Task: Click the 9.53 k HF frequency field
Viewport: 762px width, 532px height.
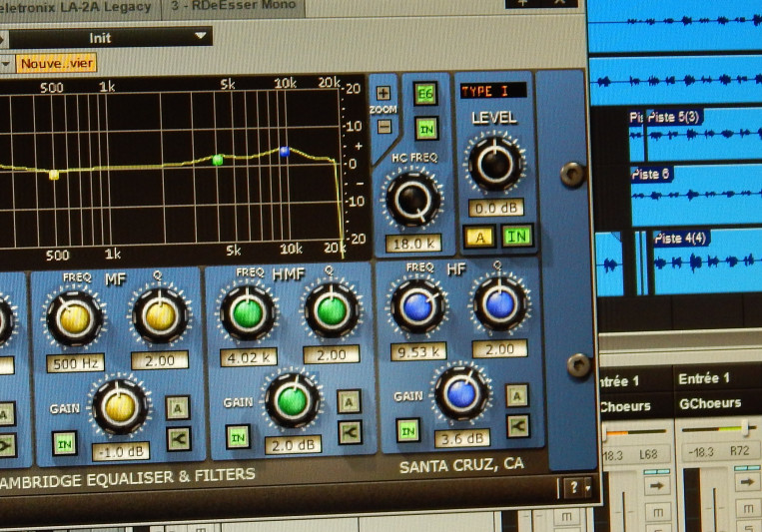Action: coord(418,351)
